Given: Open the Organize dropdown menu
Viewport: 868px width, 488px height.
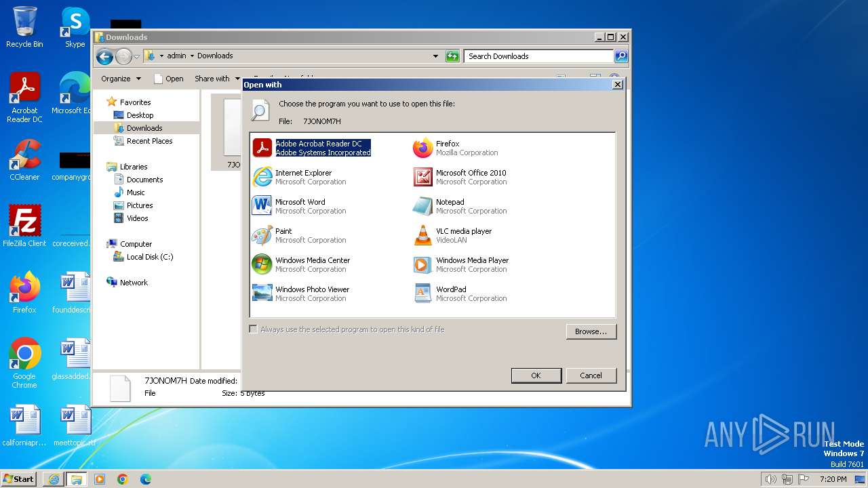Looking at the screenshot, I should point(121,79).
